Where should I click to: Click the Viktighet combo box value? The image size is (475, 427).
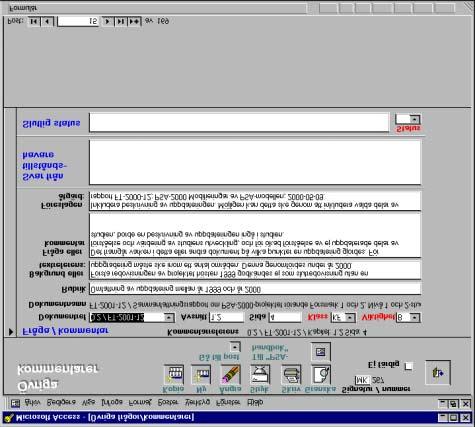pos(403,317)
